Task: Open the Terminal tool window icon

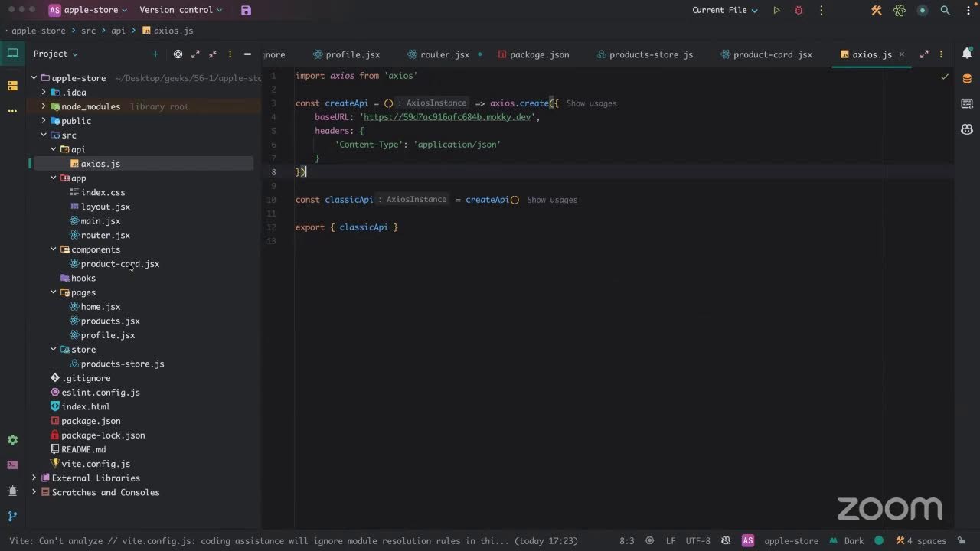Action: point(12,465)
